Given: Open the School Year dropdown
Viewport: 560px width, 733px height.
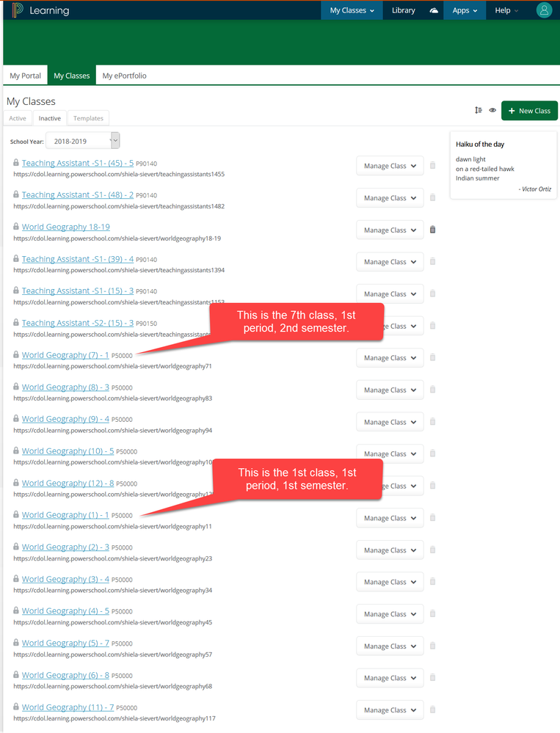Looking at the screenshot, I should (82, 141).
